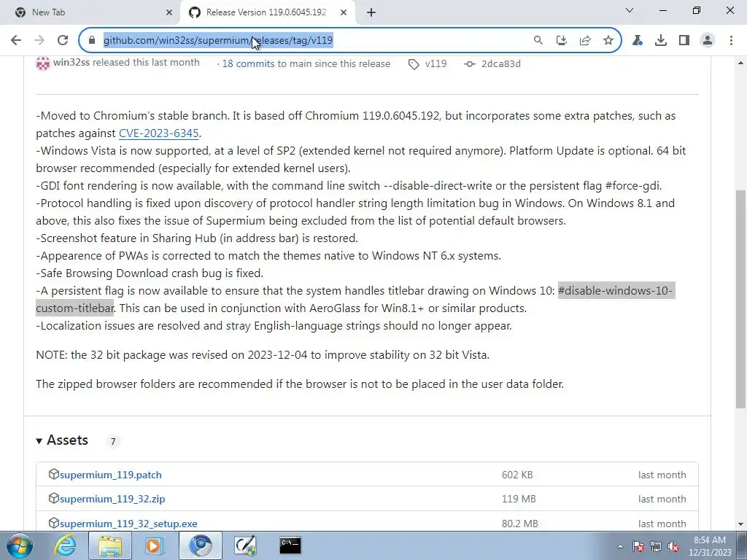
Task: Show hidden system tray icons arrow
Action: coord(620,547)
